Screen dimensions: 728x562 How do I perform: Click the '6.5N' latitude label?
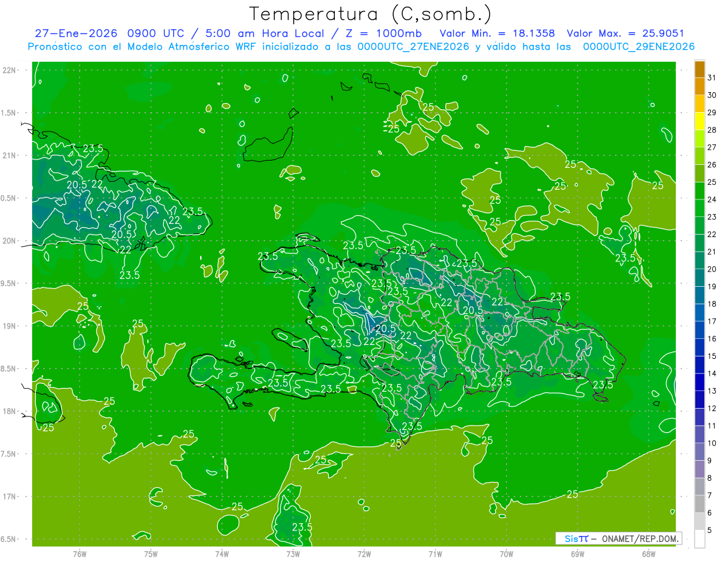9,539
